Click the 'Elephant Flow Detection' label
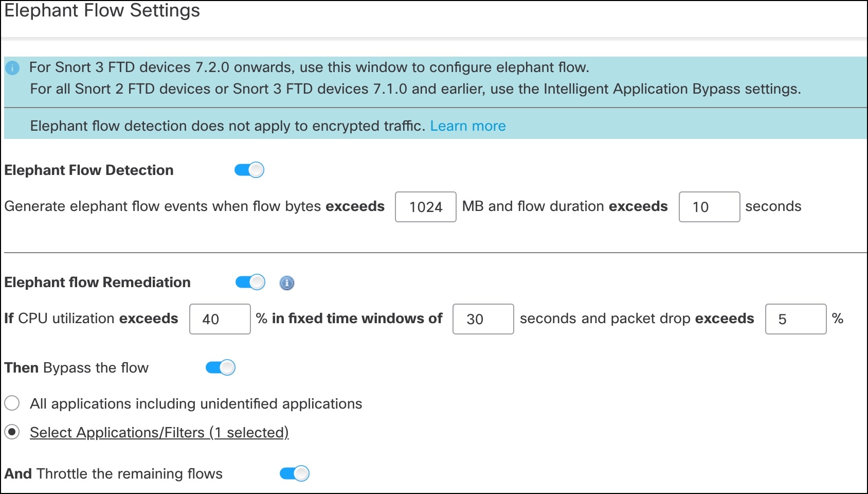868x494 pixels. click(88, 170)
